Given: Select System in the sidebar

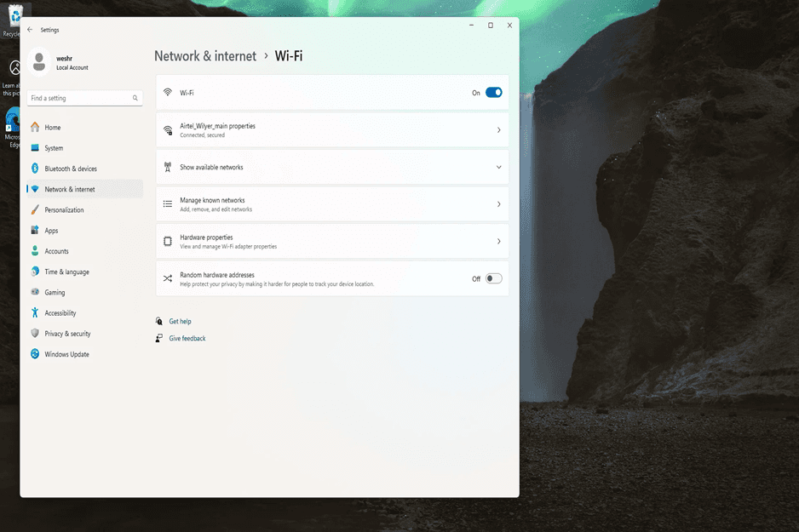Looking at the screenshot, I should tap(84, 148).
